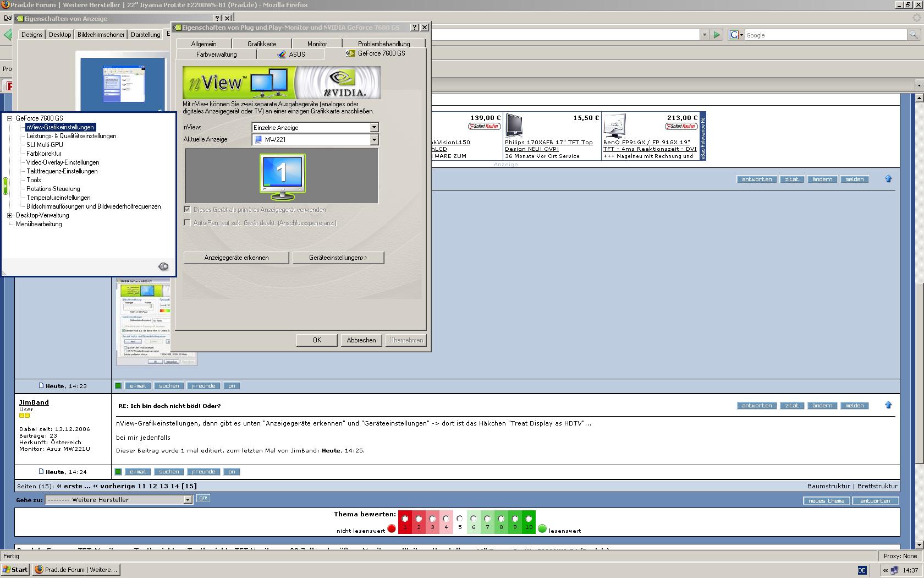Select rating 10 radio button
924x578 pixels.
[x=529, y=519]
